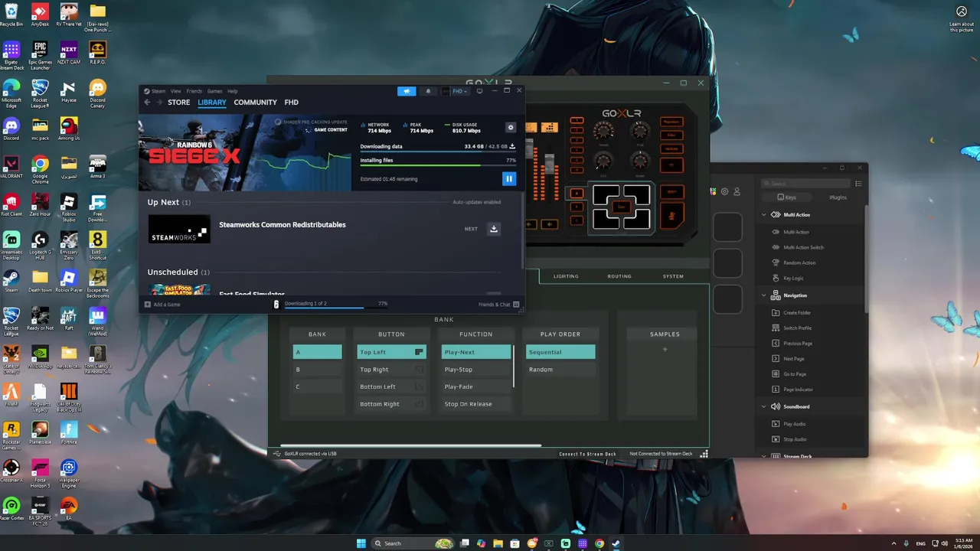This screenshot has width=980, height=551.
Task: Click Steam's forward navigation arrow
Action: click(158, 103)
